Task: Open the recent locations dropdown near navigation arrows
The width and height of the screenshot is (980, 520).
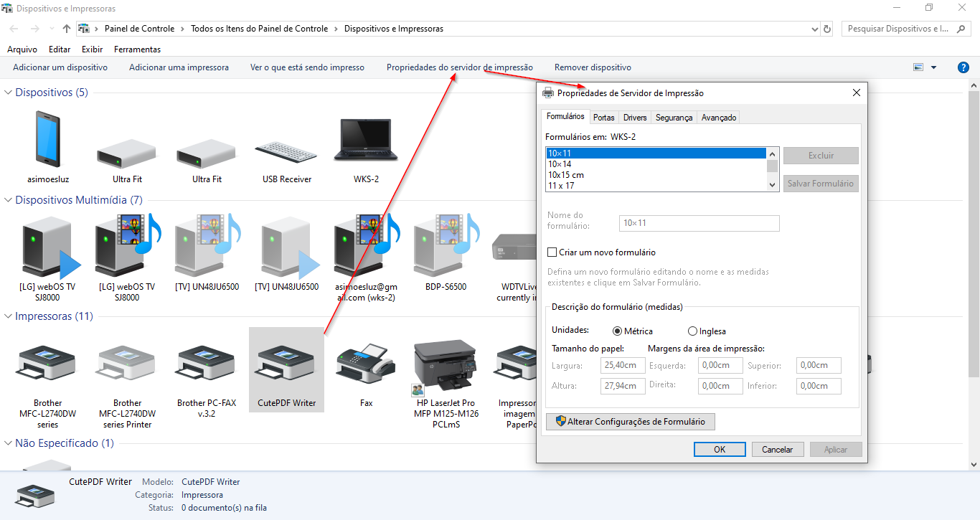Action: coord(51,29)
